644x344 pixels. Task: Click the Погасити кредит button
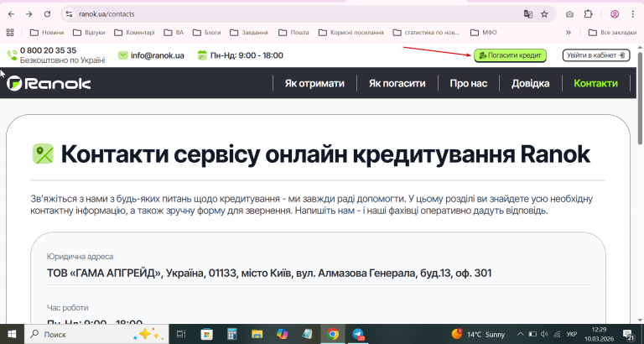510,55
